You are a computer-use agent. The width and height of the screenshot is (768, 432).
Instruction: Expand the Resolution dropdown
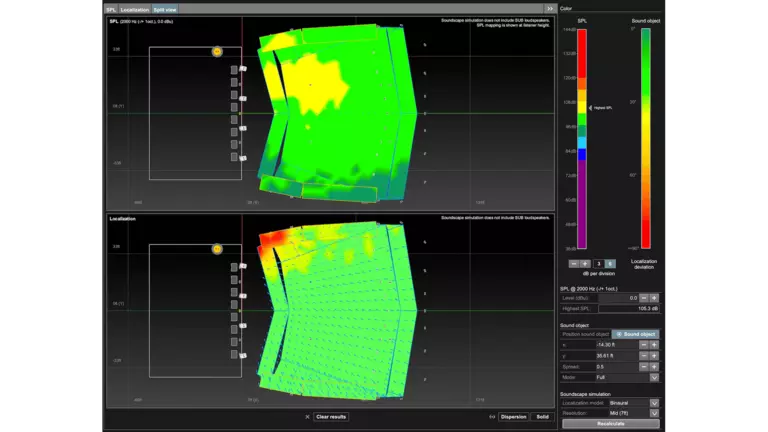[x=654, y=413]
